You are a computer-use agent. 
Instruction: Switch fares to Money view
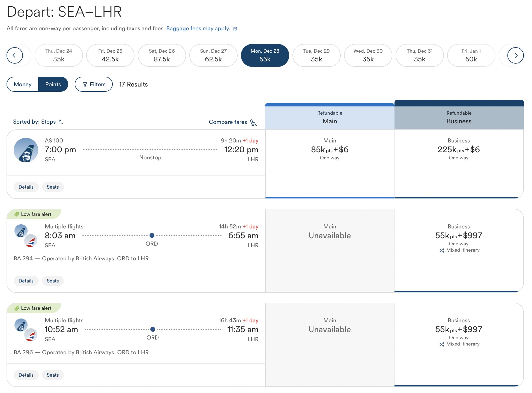click(x=23, y=84)
